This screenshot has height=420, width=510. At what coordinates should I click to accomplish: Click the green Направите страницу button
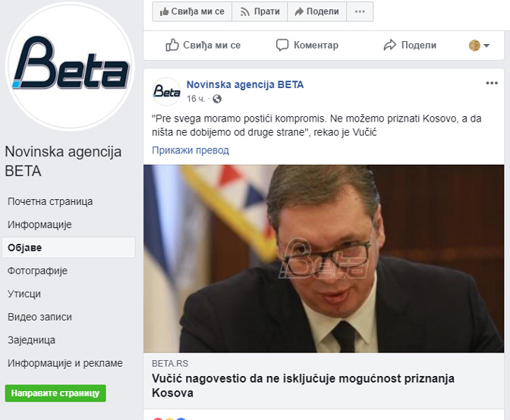[55, 393]
